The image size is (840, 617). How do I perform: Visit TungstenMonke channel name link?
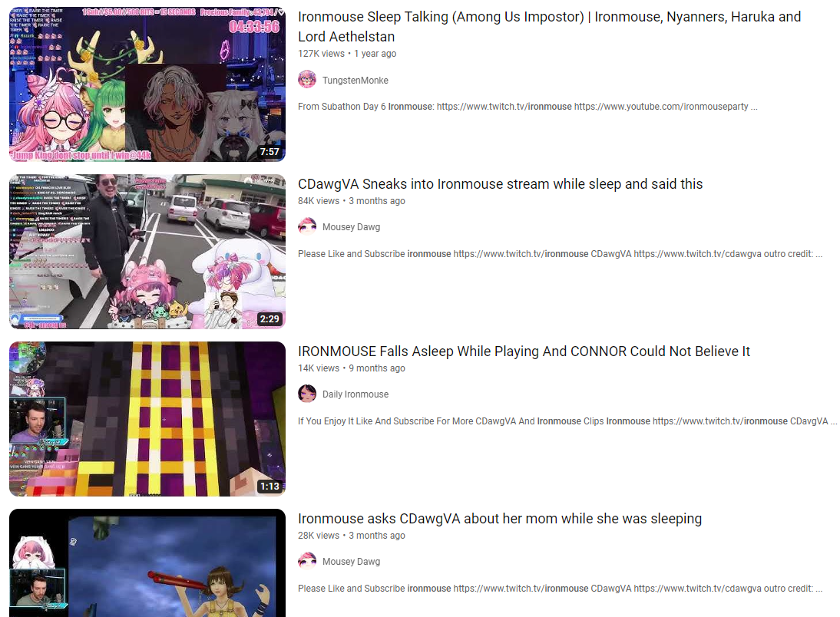tap(356, 81)
